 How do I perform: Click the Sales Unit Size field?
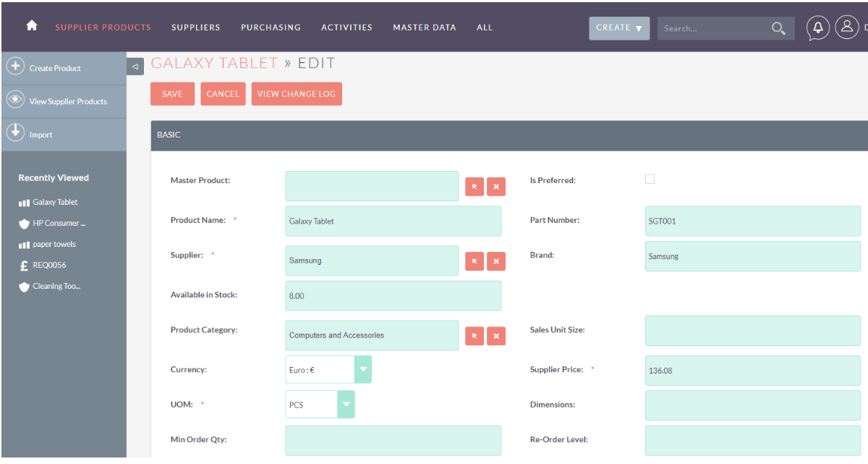[753, 330]
